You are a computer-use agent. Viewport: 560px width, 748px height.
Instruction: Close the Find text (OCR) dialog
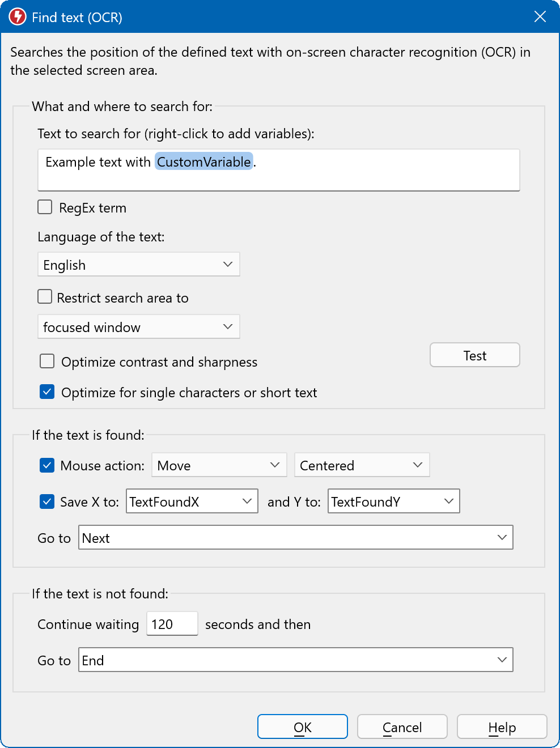[540, 17]
